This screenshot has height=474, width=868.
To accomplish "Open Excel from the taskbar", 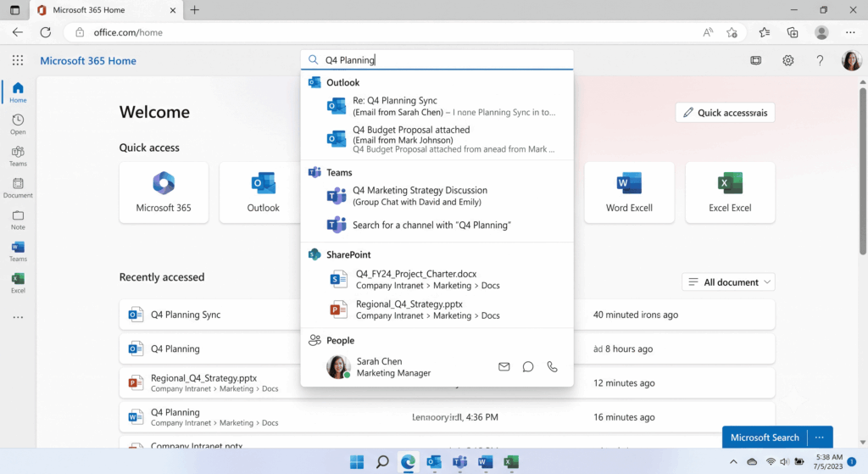I will (511, 462).
